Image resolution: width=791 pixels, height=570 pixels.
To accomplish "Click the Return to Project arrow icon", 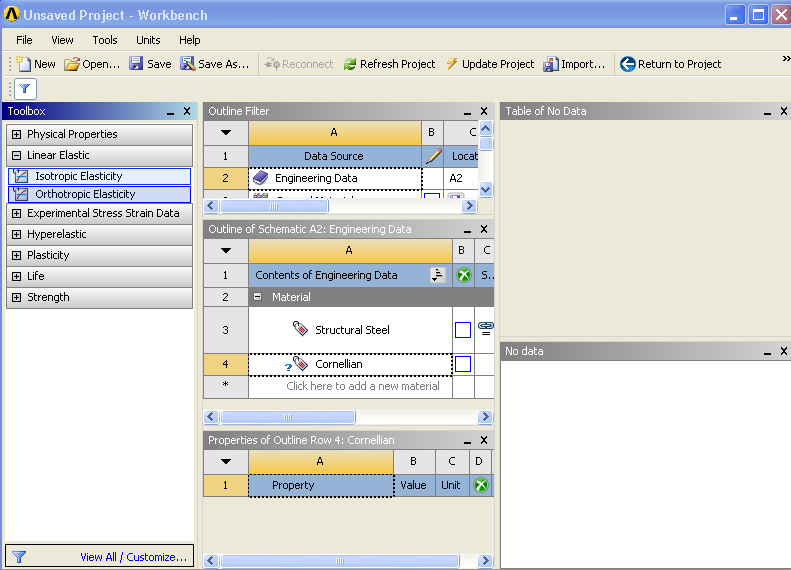I will [x=627, y=64].
